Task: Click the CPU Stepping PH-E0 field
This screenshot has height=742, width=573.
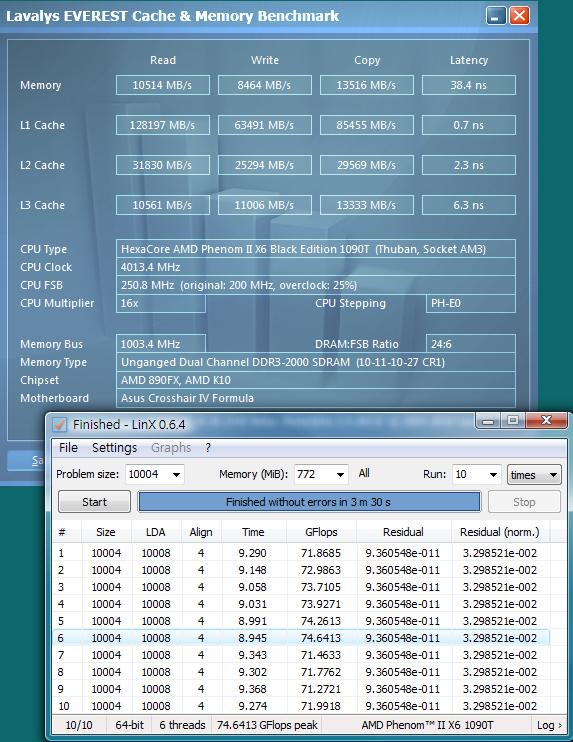Action: [x=471, y=303]
